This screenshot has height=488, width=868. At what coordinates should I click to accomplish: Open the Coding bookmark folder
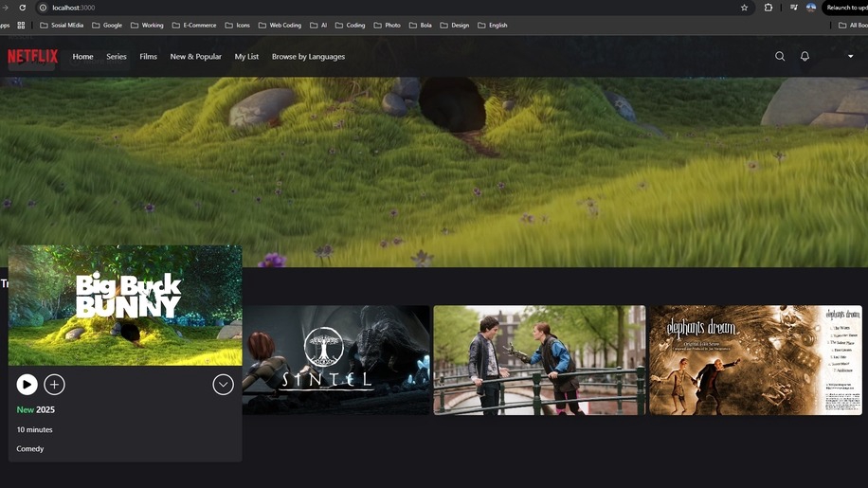click(350, 26)
